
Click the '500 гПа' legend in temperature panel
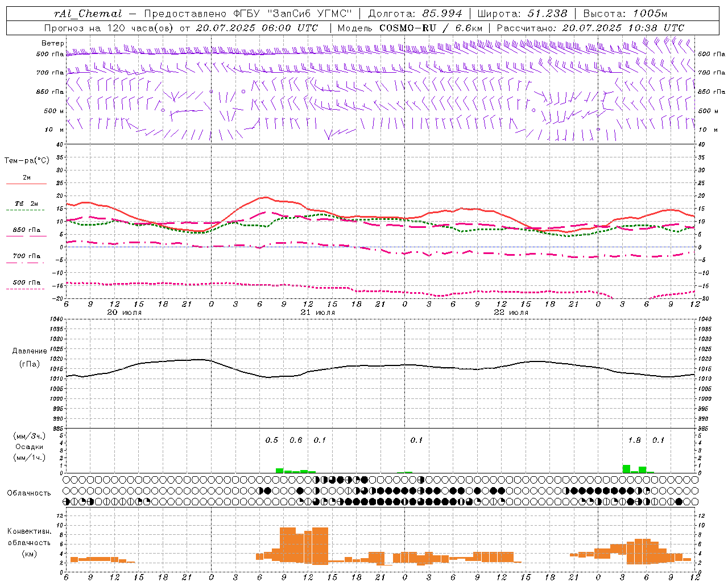click(27, 282)
